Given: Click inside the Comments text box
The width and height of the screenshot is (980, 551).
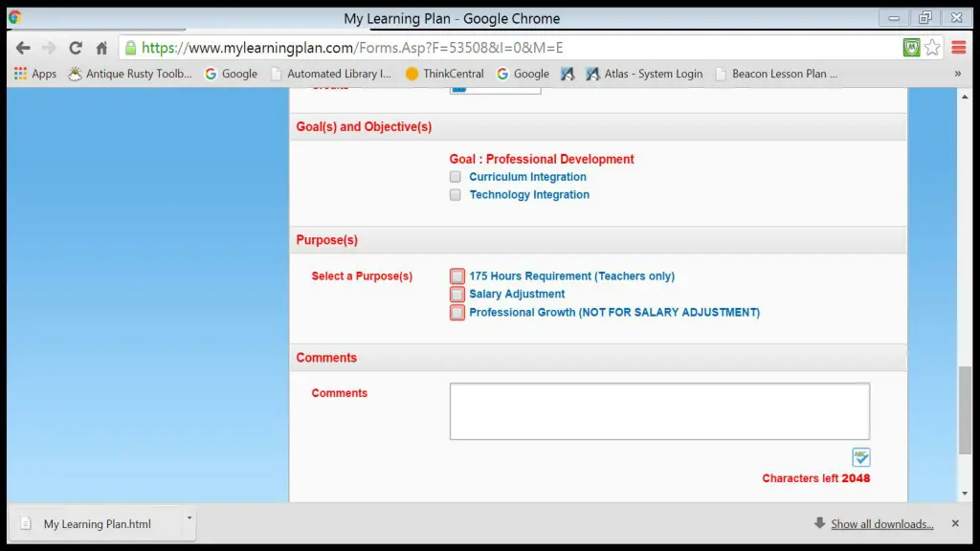Looking at the screenshot, I should coord(659,411).
